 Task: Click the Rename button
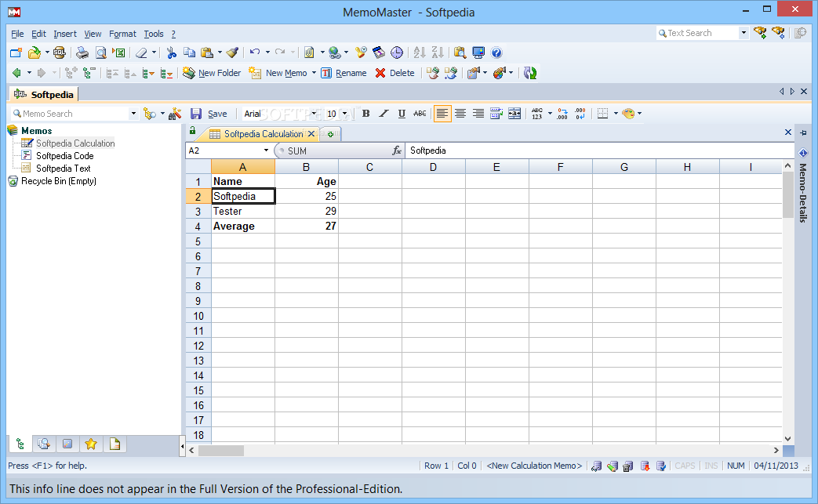[344, 73]
